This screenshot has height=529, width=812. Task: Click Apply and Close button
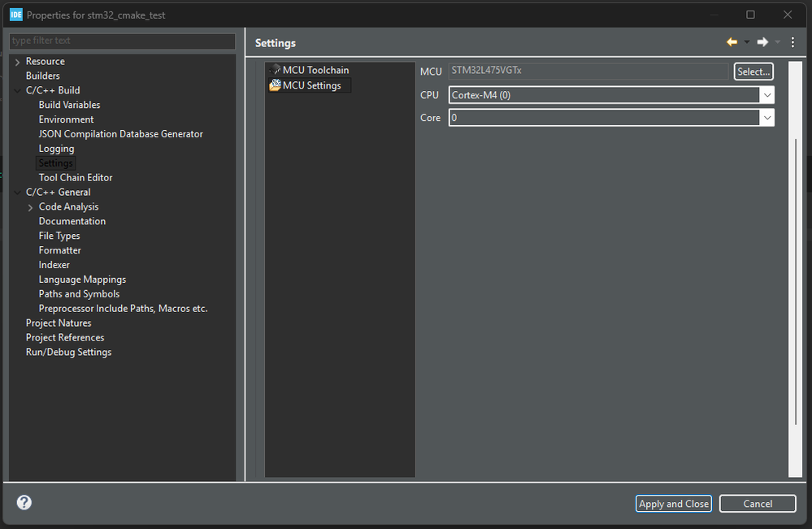[673, 504]
